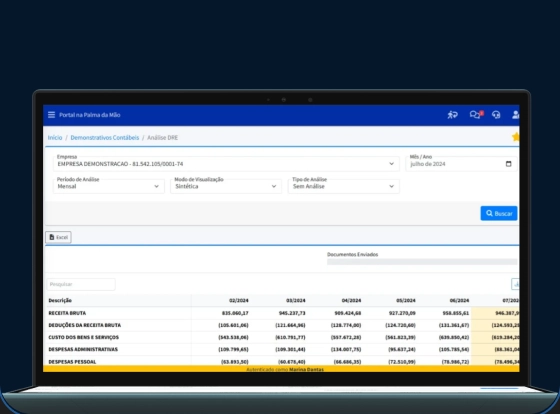Image resolution: width=560 pixels, height=414 pixels.
Task: Click download icon above the table
Action: tap(515, 284)
